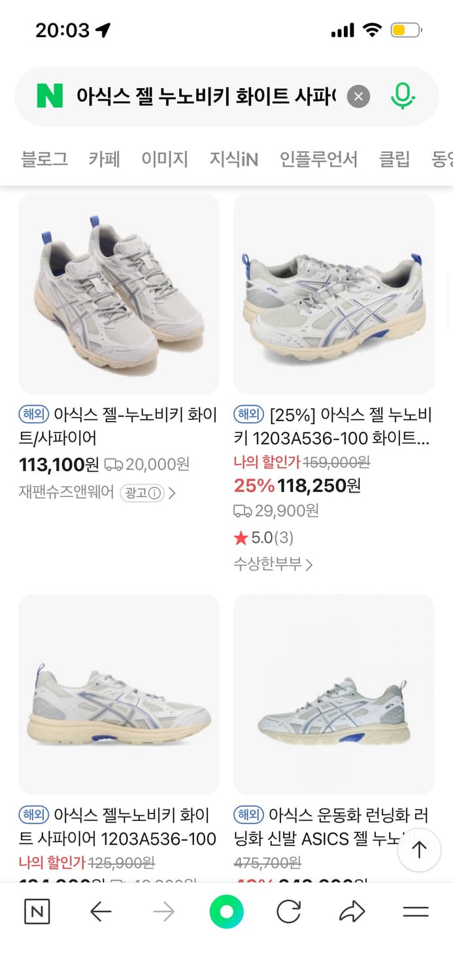Switch to the 블로그 tab

44,159
